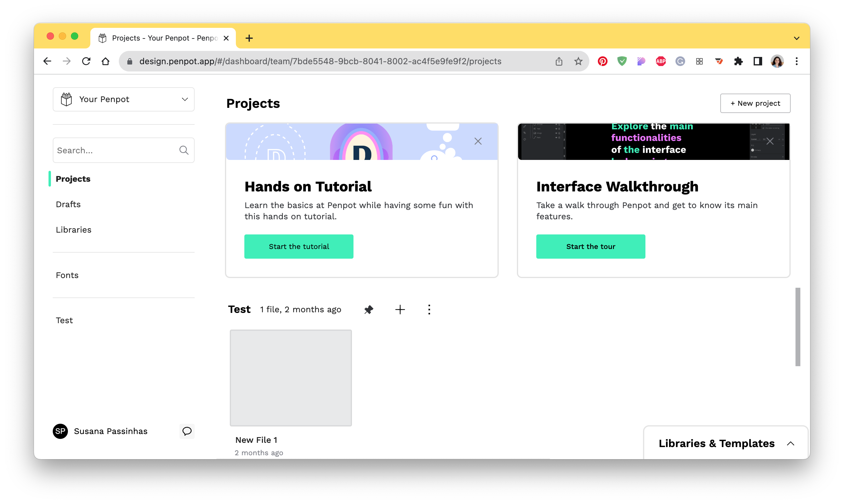This screenshot has height=504, width=844.
Task: Open the purple extension icon
Action: tap(641, 61)
